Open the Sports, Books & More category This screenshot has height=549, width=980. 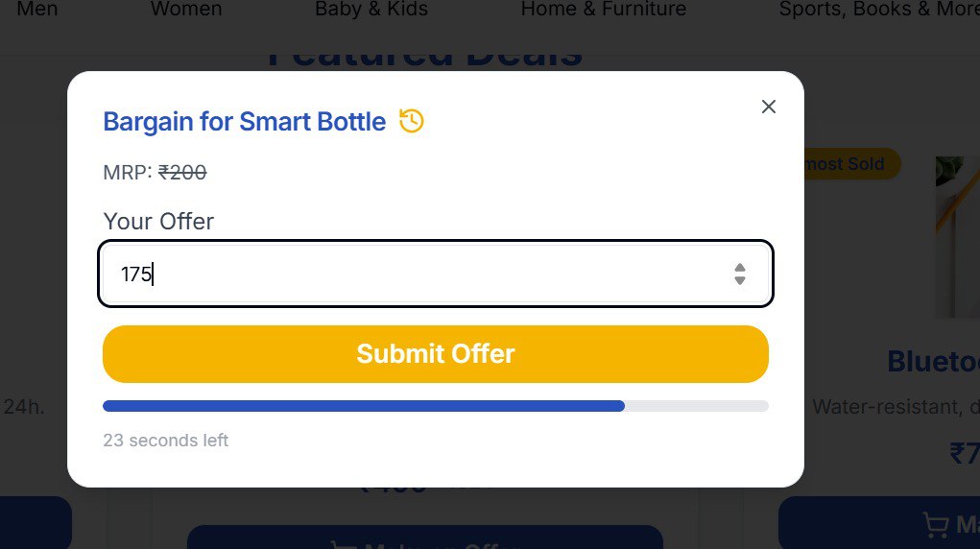[x=877, y=10]
